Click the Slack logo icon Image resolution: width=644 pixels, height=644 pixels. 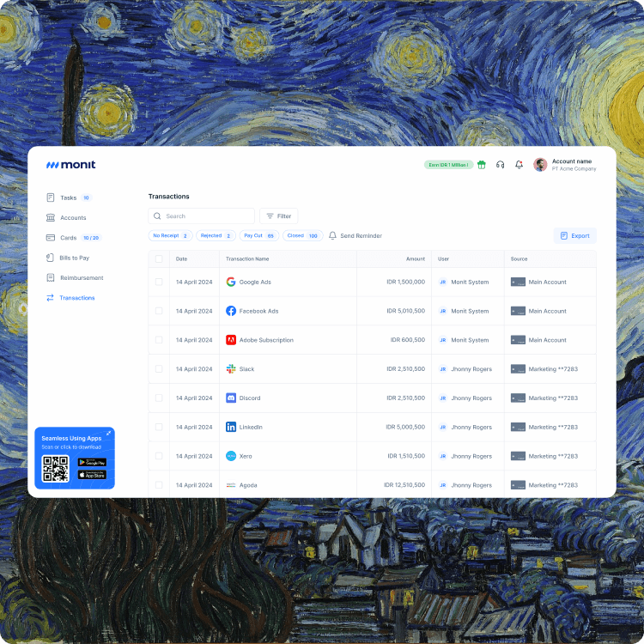click(231, 369)
